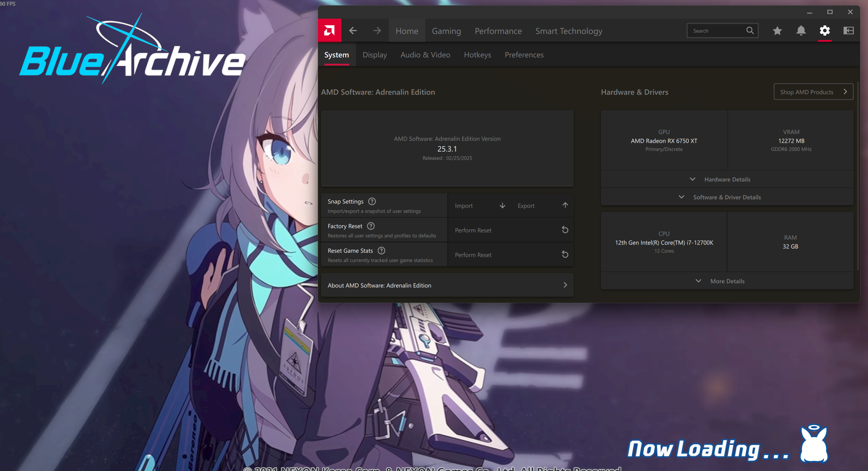The width and height of the screenshot is (868, 471).
Task: Expand More Details under CPU
Action: click(x=727, y=281)
